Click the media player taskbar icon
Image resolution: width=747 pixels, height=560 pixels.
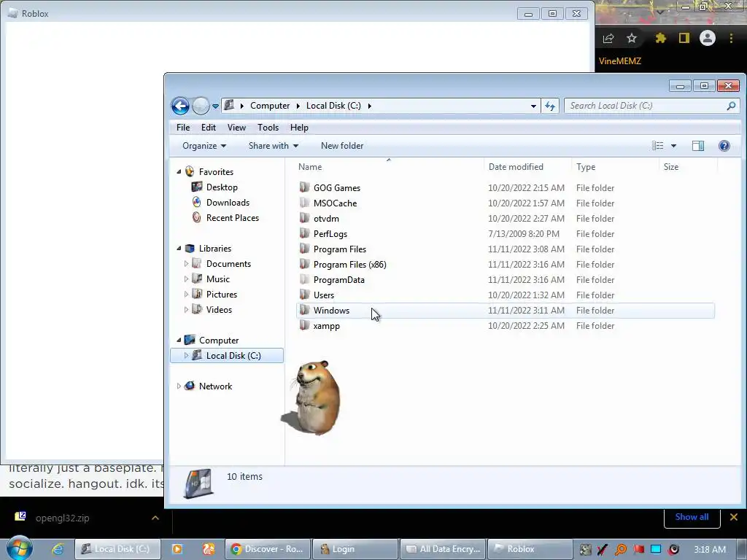click(177, 549)
